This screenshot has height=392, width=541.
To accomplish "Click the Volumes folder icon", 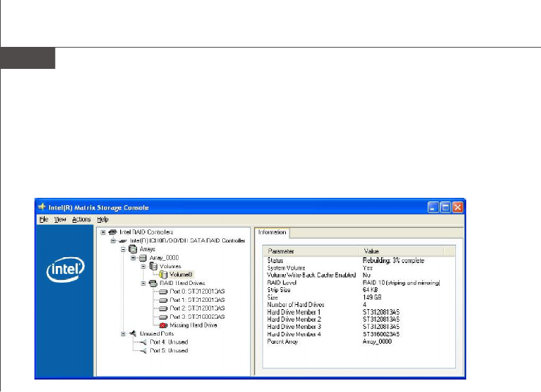I will (153, 266).
